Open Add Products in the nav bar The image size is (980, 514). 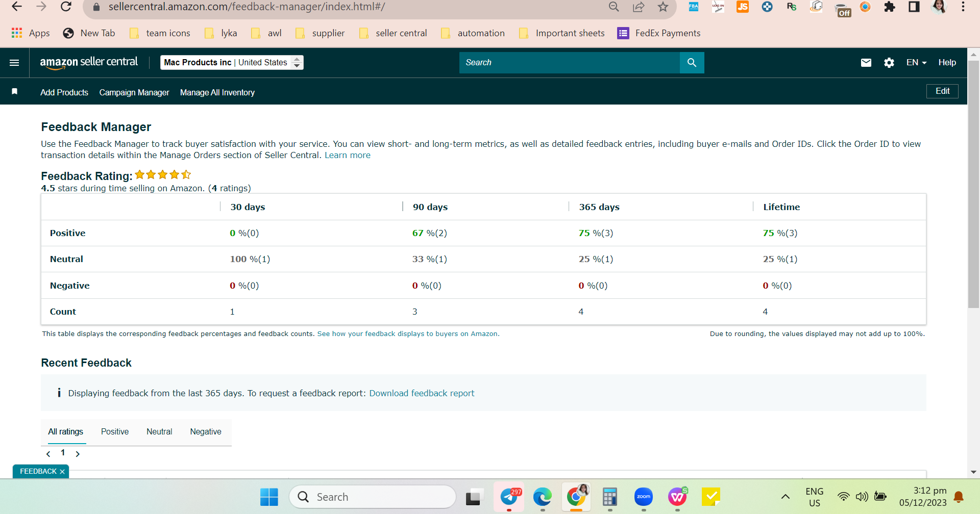pos(64,92)
